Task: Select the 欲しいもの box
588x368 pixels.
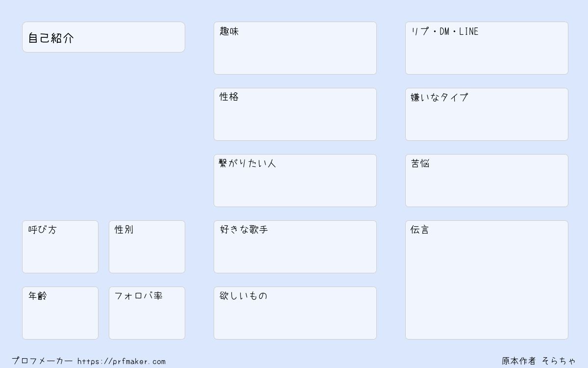Action: click(x=295, y=313)
